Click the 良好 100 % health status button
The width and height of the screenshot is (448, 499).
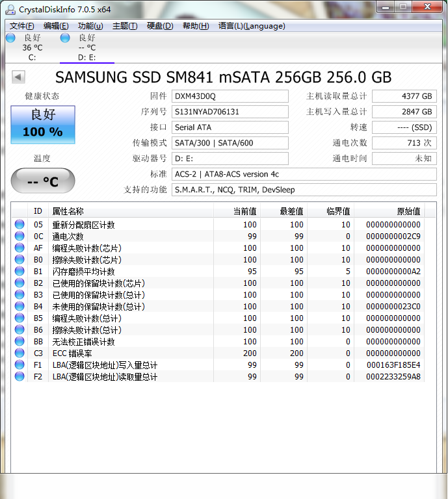tap(43, 125)
